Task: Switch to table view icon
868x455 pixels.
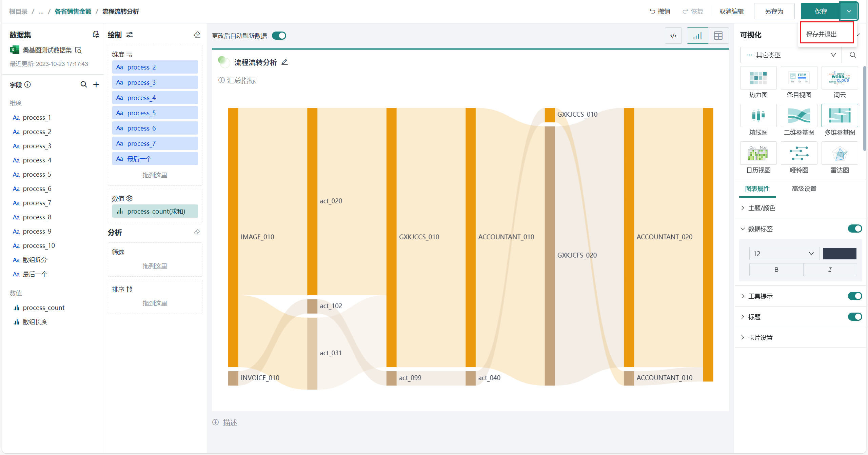Action: (718, 36)
